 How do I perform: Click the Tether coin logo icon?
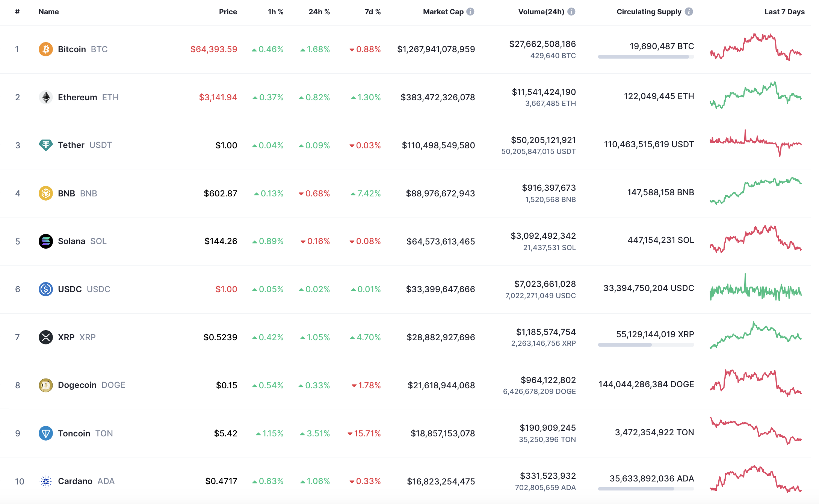click(45, 145)
